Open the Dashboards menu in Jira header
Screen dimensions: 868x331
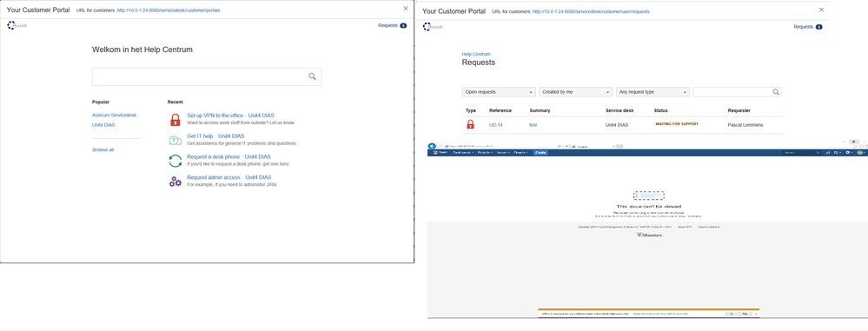click(x=463, y=152)
